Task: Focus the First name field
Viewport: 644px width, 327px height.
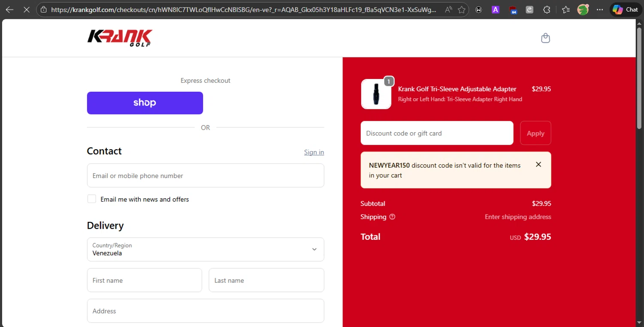Action: (x=144, y=280)
